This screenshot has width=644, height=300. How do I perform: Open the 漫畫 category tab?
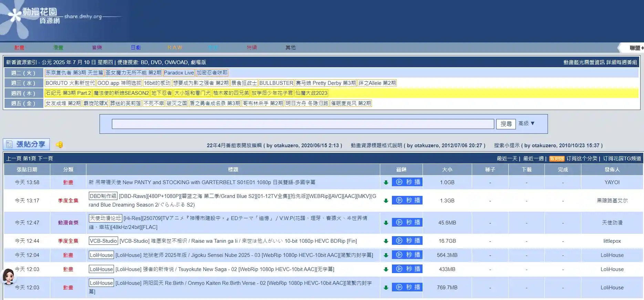click(58, 48)
